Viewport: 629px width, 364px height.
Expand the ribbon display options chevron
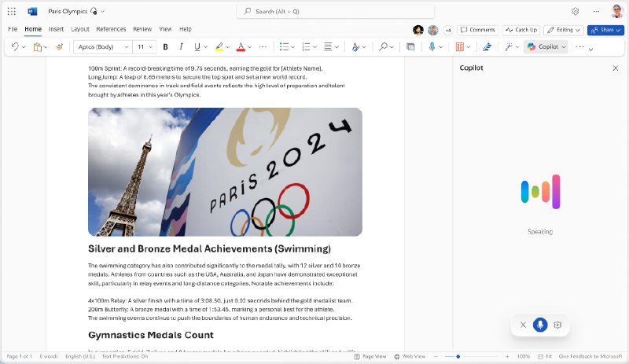pos(591,50)
